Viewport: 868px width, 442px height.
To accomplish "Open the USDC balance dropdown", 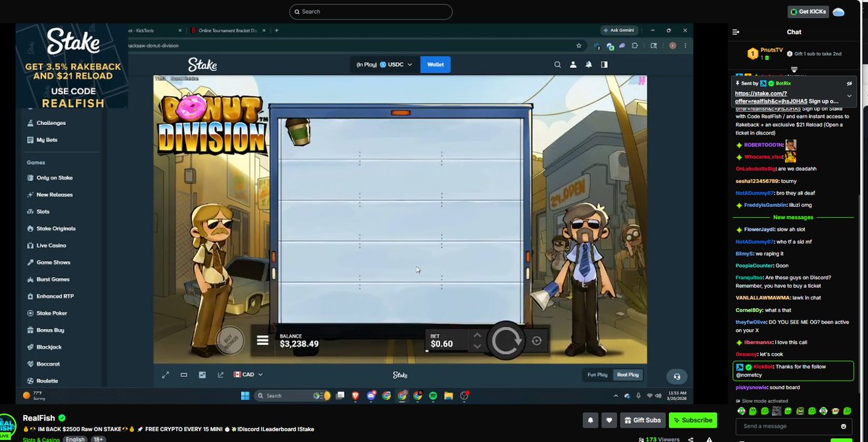I will [x=384, y=64].
